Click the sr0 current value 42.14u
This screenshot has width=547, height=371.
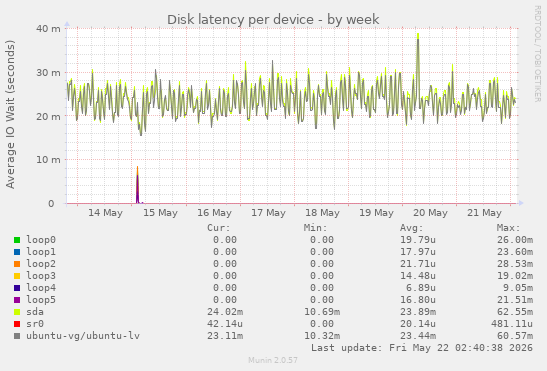pyautogui.click(x=225, y=324)
